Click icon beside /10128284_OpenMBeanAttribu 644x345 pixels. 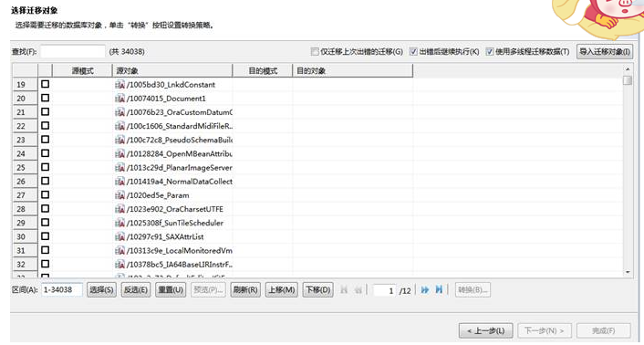119,153
